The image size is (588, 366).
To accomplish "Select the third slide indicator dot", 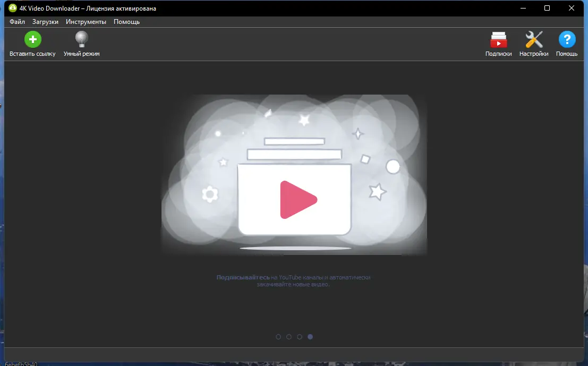I will pos(299,337).
